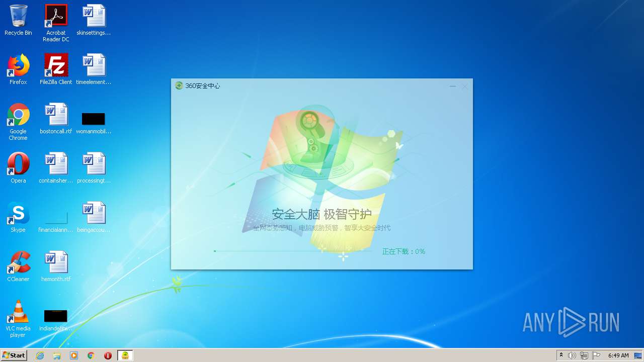
Task: Launch Google Chrome desktop shortcut
Action: click(x=18, y=122)
